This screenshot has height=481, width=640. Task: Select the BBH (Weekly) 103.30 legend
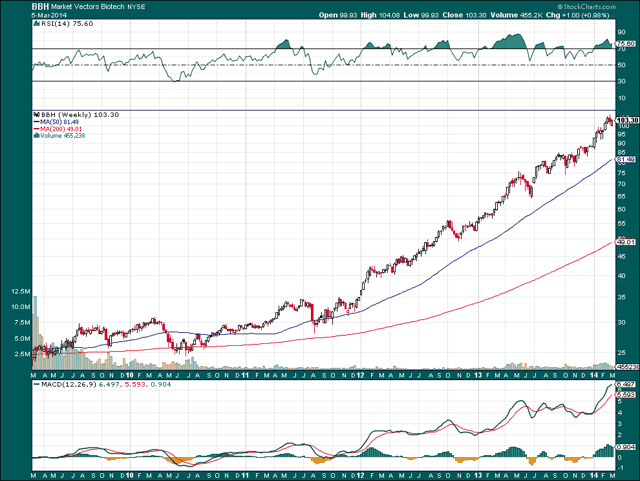[76, 115]
